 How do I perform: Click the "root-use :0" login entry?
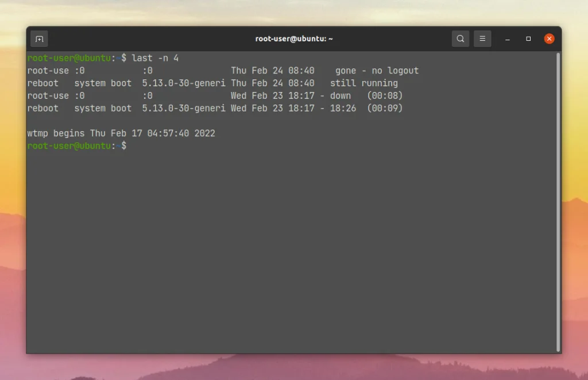pos(56,70)
